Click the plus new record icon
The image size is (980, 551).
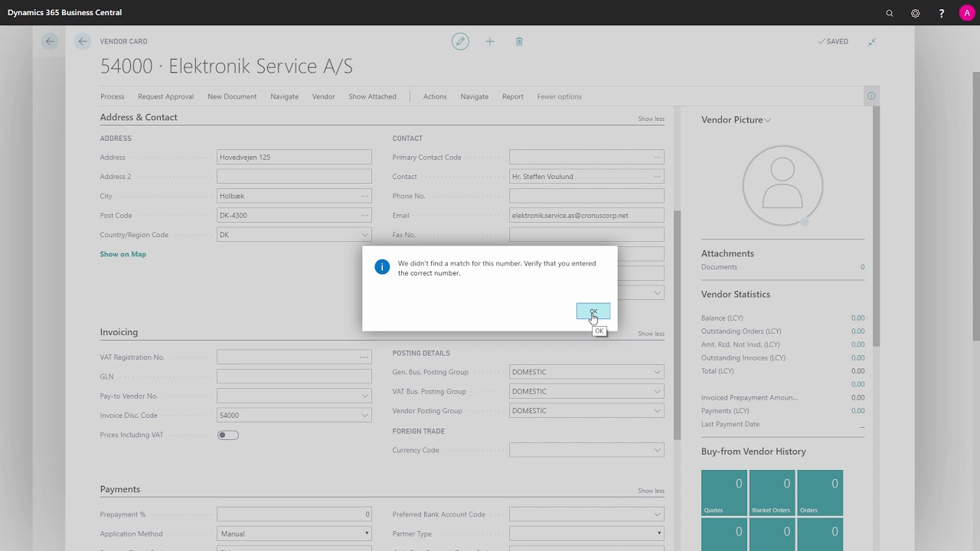point(490,41)
